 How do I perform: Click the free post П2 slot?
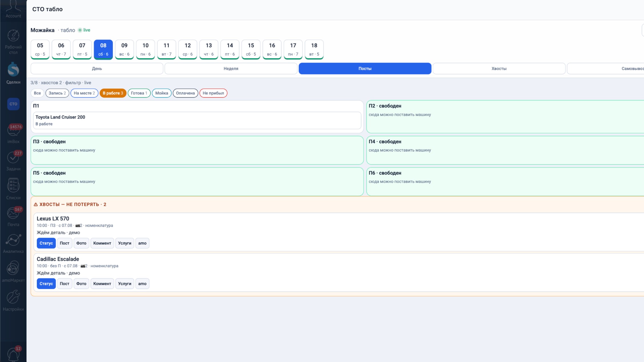pos(505,117)
